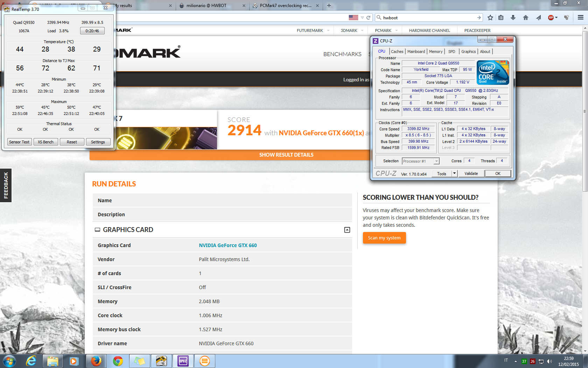Image resolution: width=588 pixels, height=368 pixels.
Task: Collapse the Graphics Card section
Action: pos(347,230)
